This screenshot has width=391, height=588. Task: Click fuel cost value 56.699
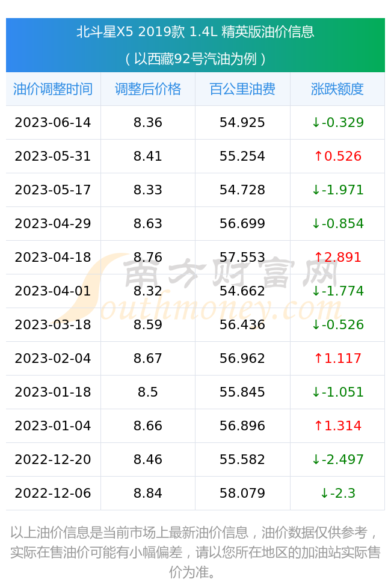[242, 224]
